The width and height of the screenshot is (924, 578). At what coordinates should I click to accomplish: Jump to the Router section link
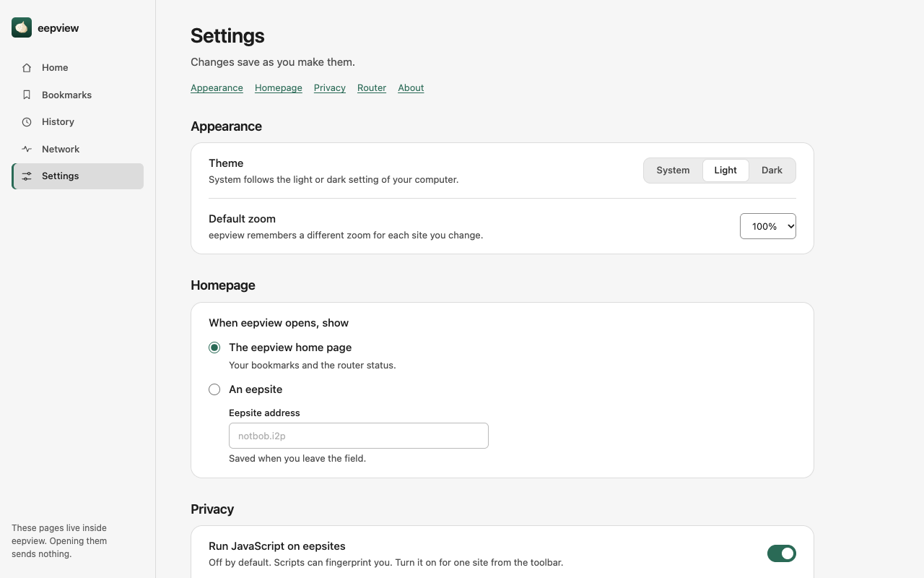[x=372, y=88]
